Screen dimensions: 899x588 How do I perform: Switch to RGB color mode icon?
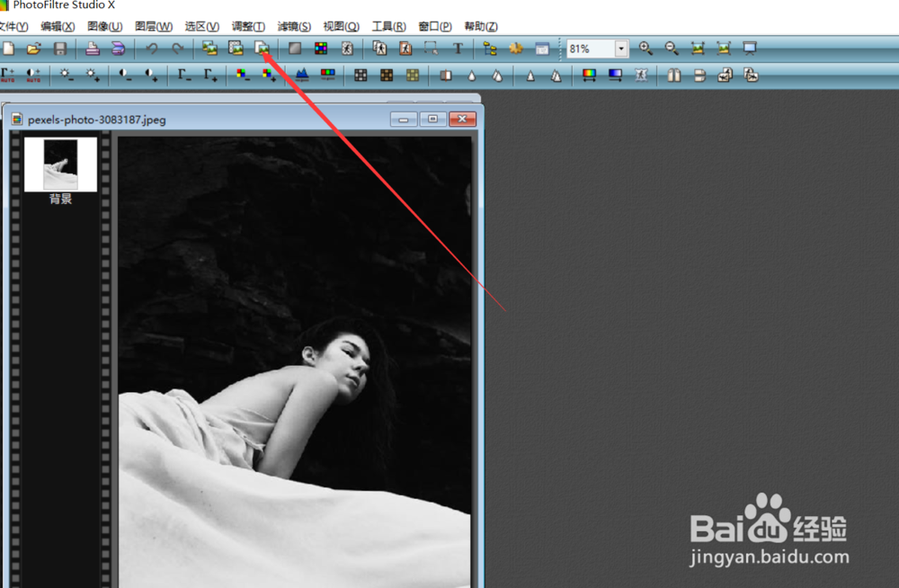321,49
